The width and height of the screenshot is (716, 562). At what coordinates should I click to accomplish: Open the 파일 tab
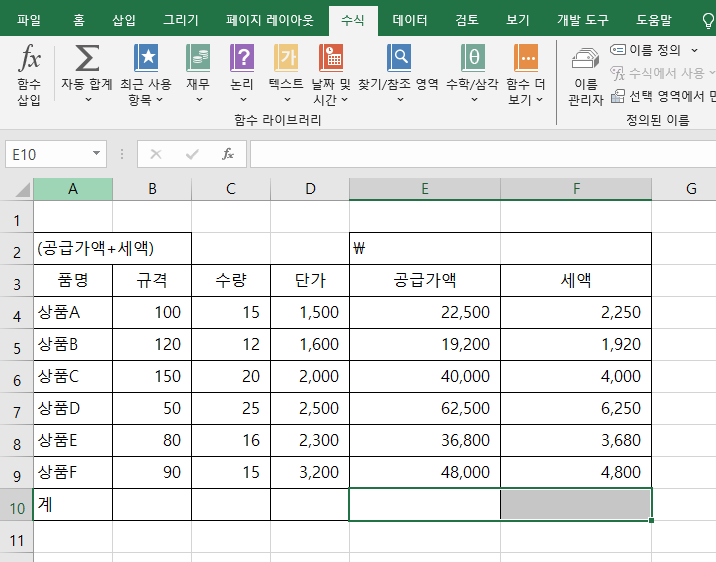tap(29, 20)
